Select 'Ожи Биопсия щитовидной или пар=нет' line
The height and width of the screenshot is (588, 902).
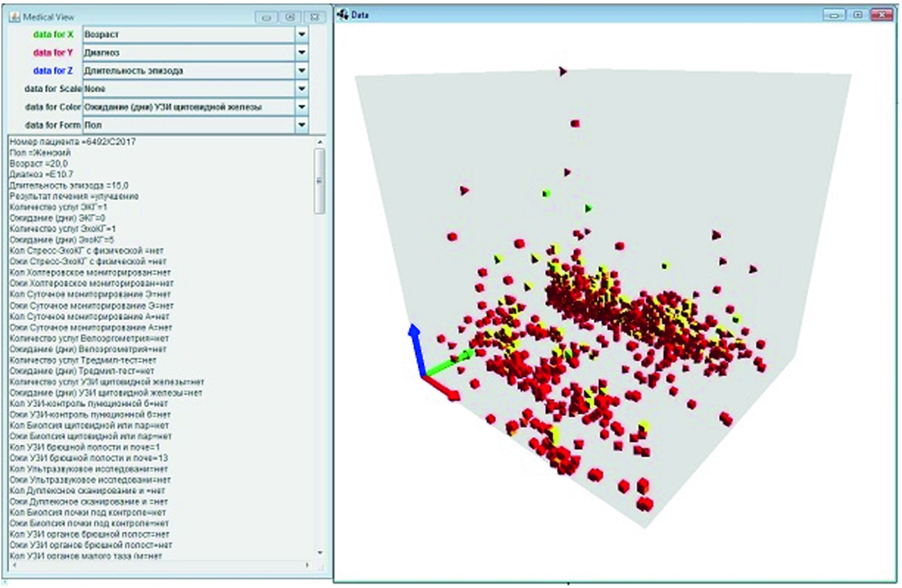pos(91,437)
